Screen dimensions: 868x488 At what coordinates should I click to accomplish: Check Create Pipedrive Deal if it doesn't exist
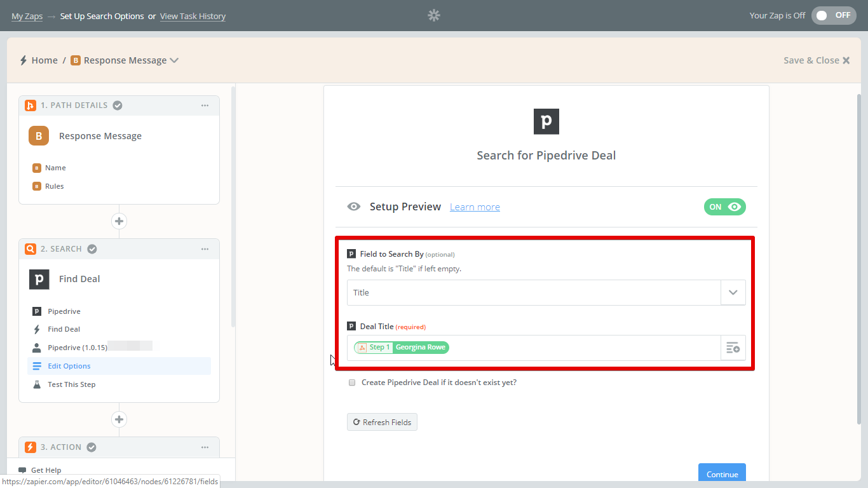tap(351, 383)
